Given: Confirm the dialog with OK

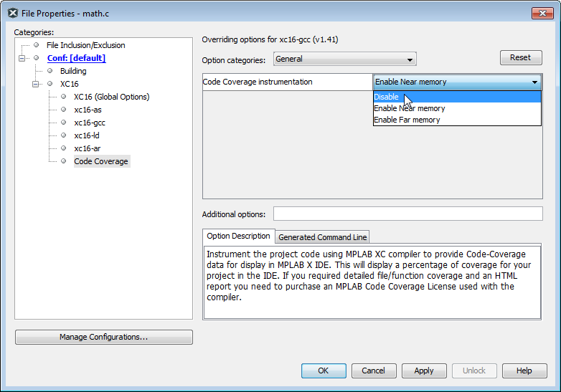Looking at the screenshot, I should [324, 371].
